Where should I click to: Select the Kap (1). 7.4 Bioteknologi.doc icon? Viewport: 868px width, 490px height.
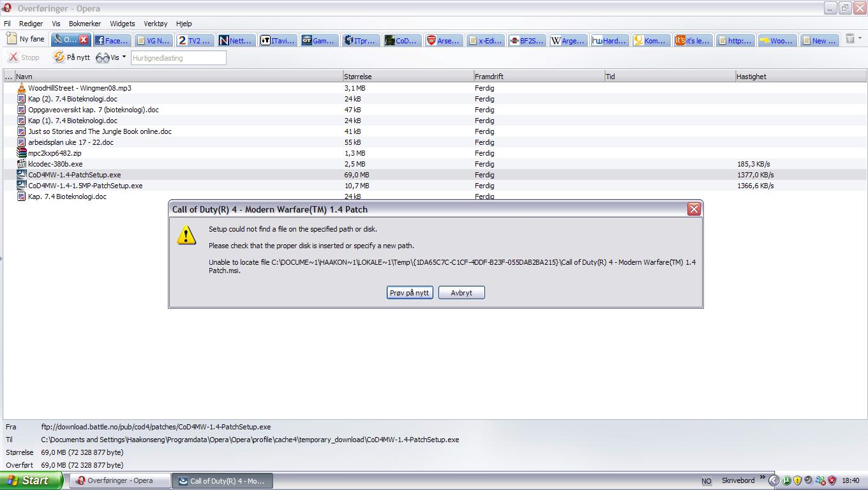click(x=22, y=121)
